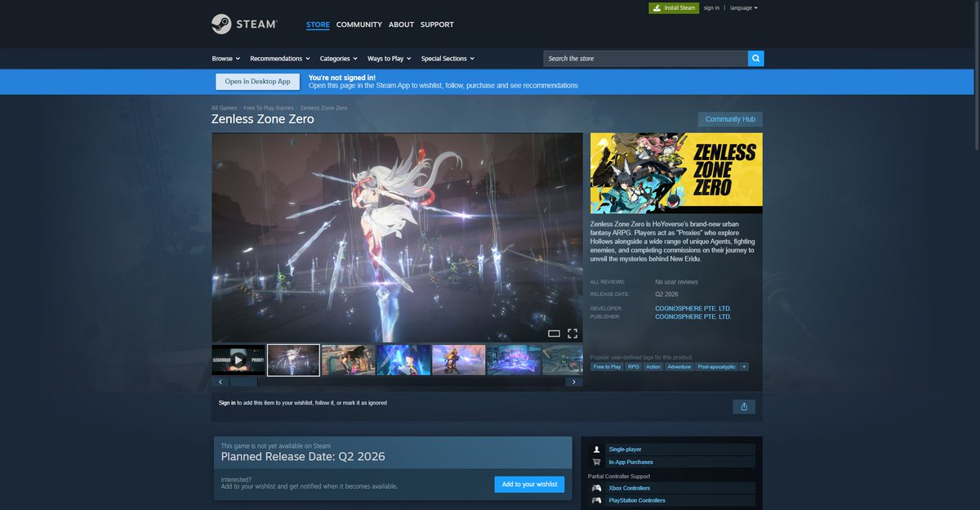Open the SUPPORT tab
Viewport: 980px width, 510px height.
point(437,25)
